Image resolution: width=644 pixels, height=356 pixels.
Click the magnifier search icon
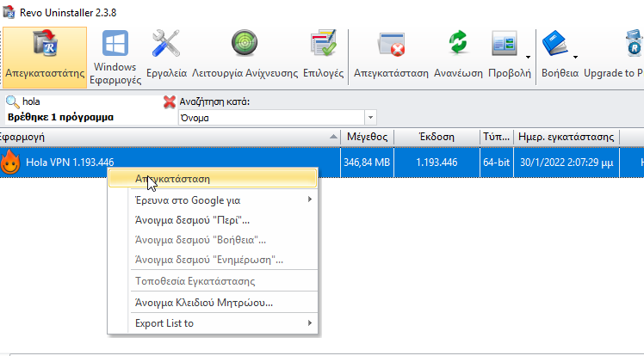click(x=13, y=101)
